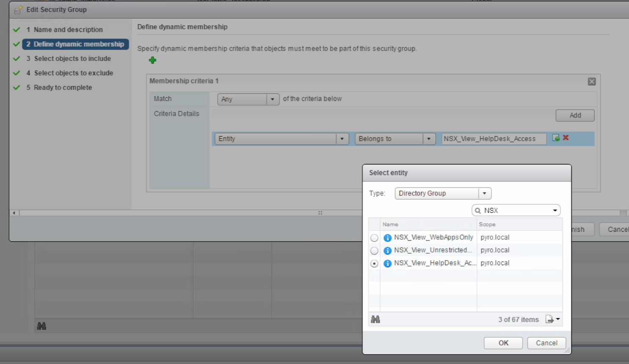Screen dimensions: 629x364
Task: Click the binoculars icon in the background grid footer
Action: click(x=41, y=326)
